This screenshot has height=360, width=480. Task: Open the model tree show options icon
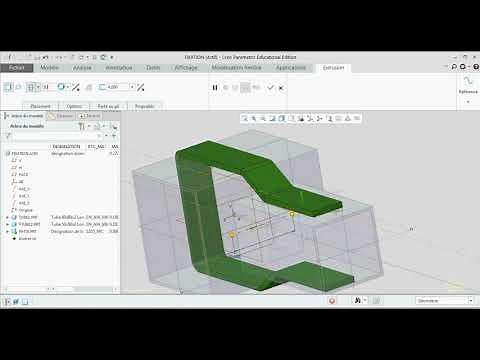pos(97,126)
